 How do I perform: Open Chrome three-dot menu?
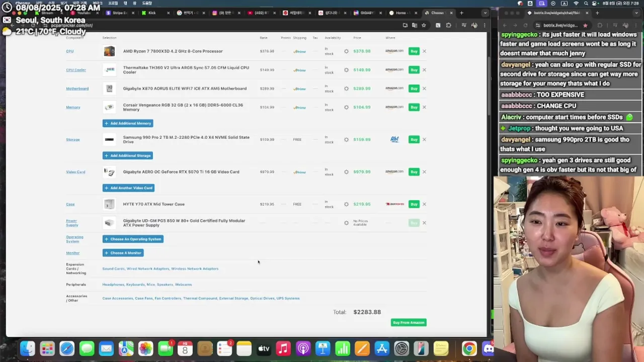pyautogui.click(x=485, y=25)
